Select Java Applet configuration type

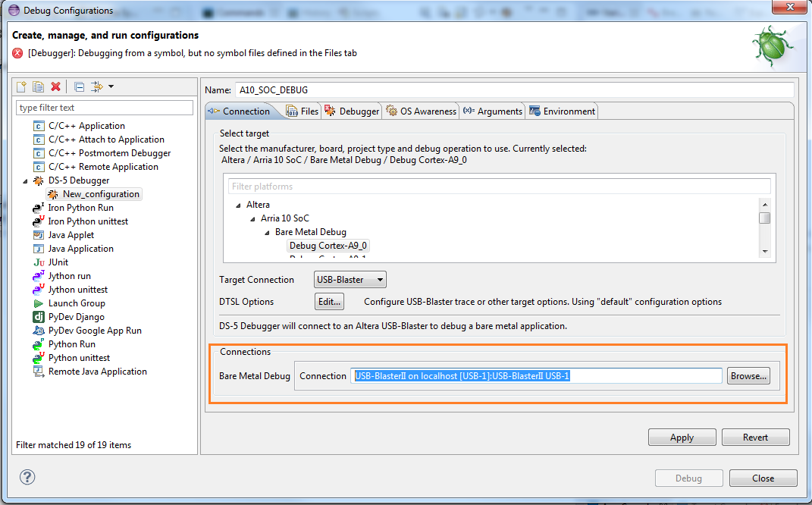coord(71,235)
